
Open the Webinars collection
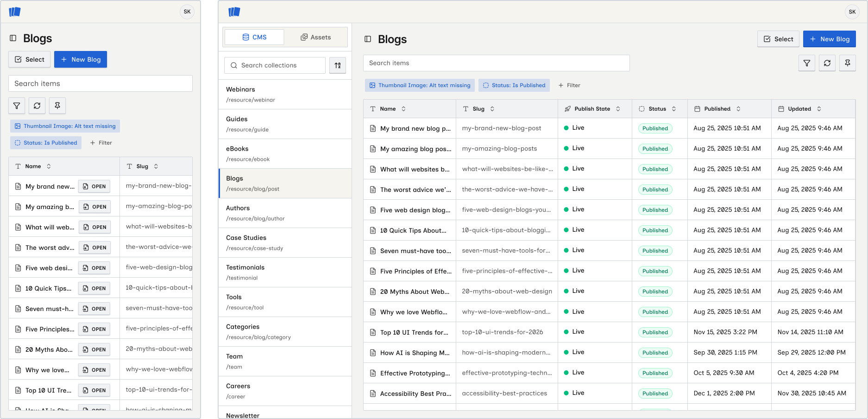coord(285,94)
